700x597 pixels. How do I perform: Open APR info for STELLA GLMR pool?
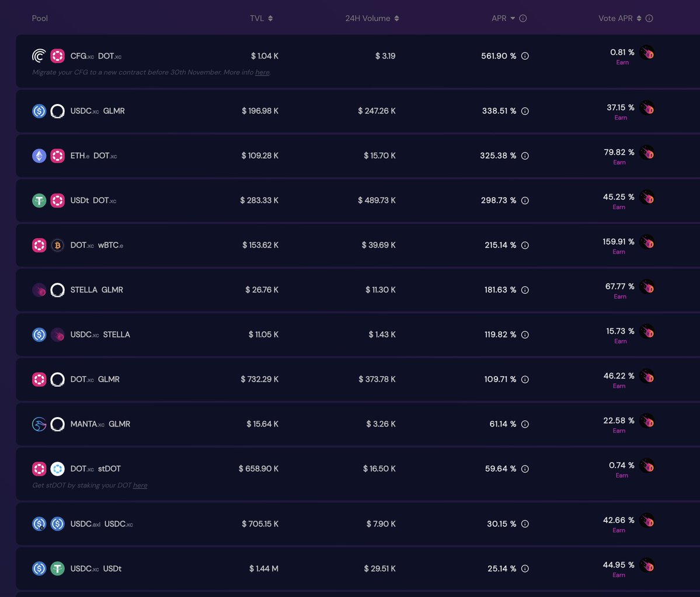click(x=525, y=290)
